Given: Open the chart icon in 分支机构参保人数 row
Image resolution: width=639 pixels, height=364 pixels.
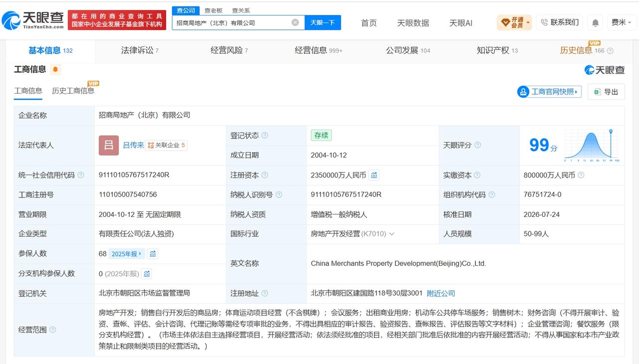Looking at the screenshot, I should tap(146, 273).
